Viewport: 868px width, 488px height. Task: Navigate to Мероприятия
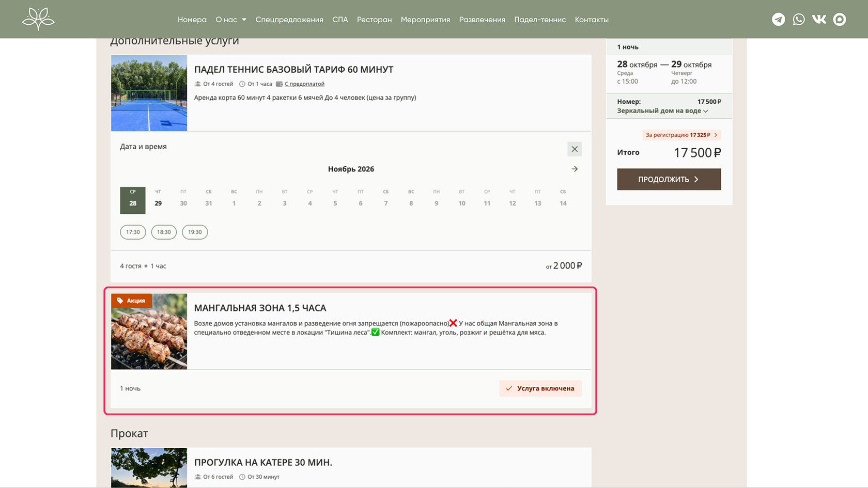[x=425, y=20]
